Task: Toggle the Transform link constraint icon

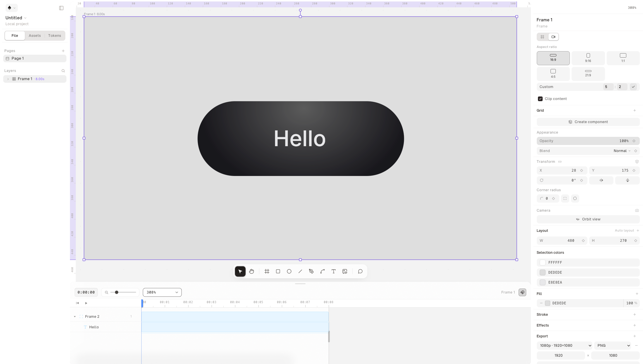Action: [560, 162]
